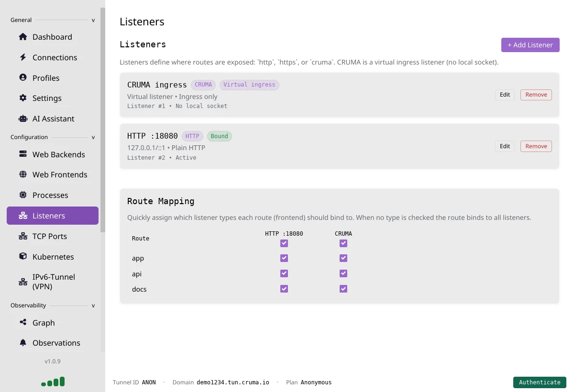Open the Dashboard menu item
Screen dimensions: 574x392
click(53, 37)
